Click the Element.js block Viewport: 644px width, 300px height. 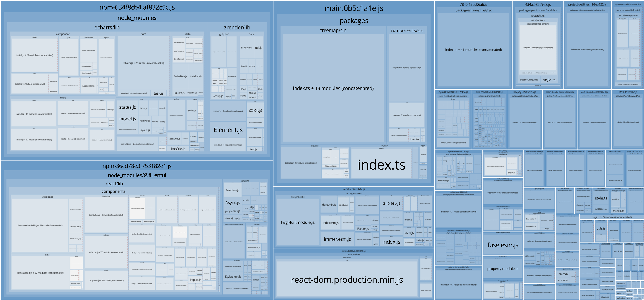point(228,130)
